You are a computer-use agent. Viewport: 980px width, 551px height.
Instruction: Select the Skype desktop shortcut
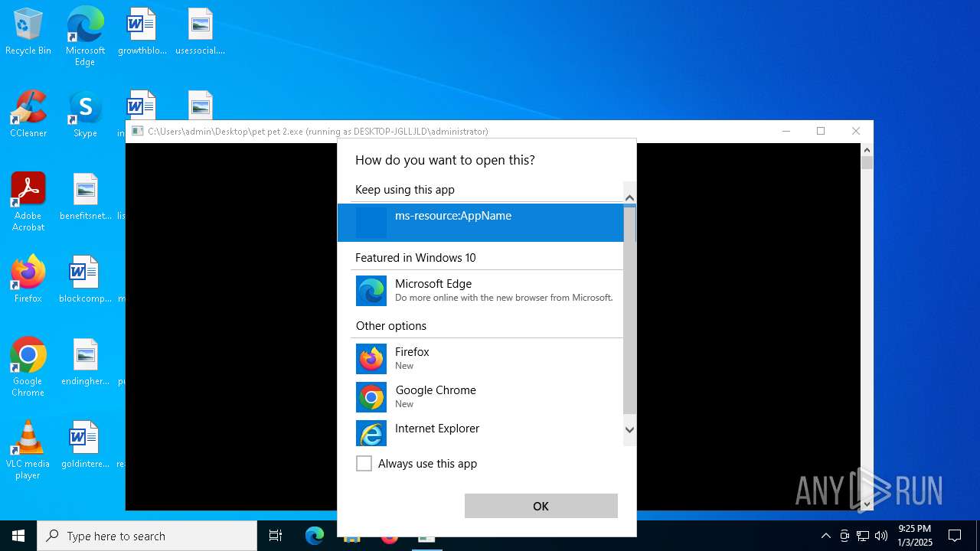coord(85,114)
